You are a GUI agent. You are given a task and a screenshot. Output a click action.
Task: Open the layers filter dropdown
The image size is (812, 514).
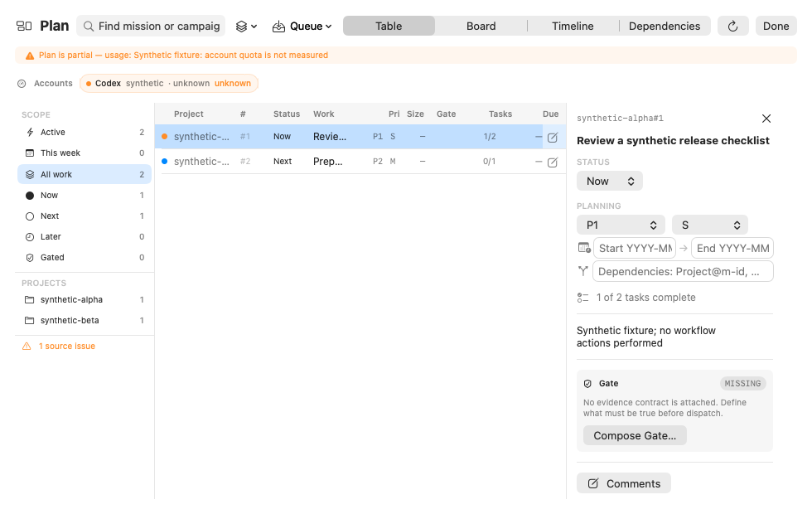click(246, 27)
